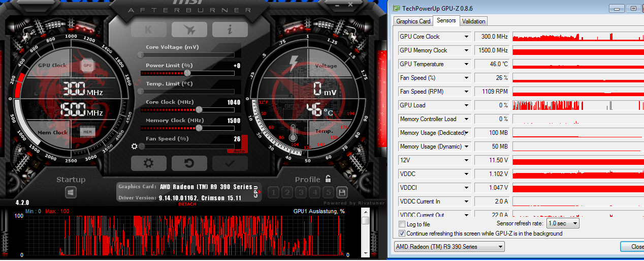
Task: Switch to the Validation tab
Action: (x=473, y=21)
